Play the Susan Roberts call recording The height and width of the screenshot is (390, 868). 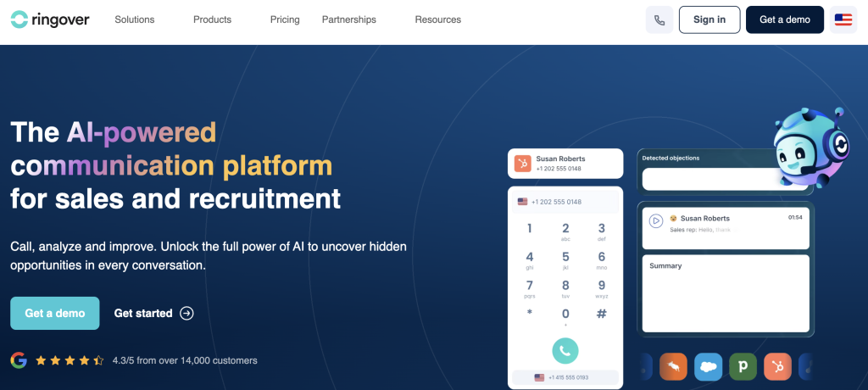click(656, 221)
